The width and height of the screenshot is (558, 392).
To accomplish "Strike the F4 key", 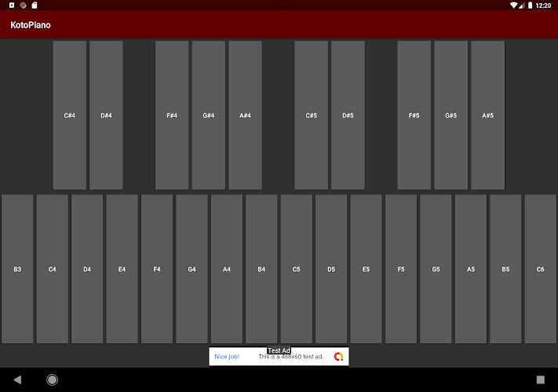I will pos(157,269).
